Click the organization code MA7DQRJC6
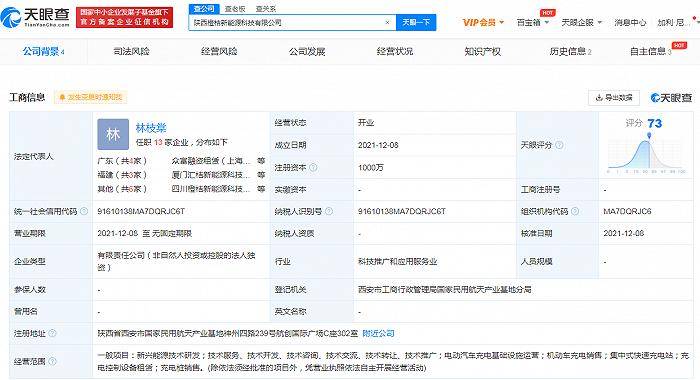Viewport: 700px width, 380px height. point(627,211)
